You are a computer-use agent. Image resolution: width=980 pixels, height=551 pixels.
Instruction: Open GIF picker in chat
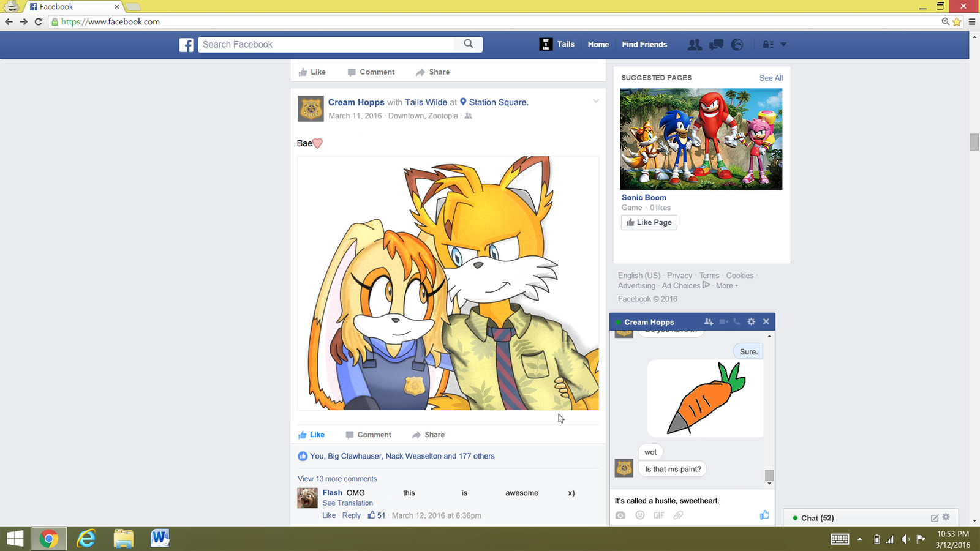[658, 515]
